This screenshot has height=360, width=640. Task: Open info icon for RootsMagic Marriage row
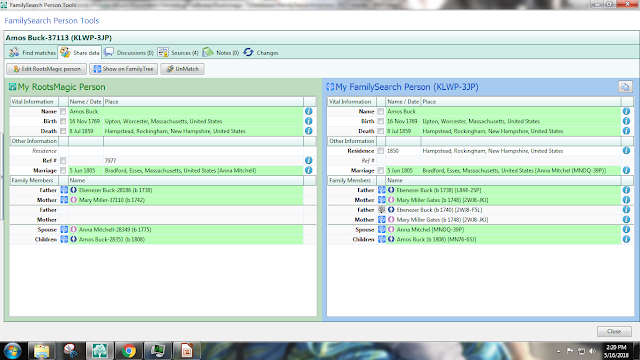click(309, 170)
